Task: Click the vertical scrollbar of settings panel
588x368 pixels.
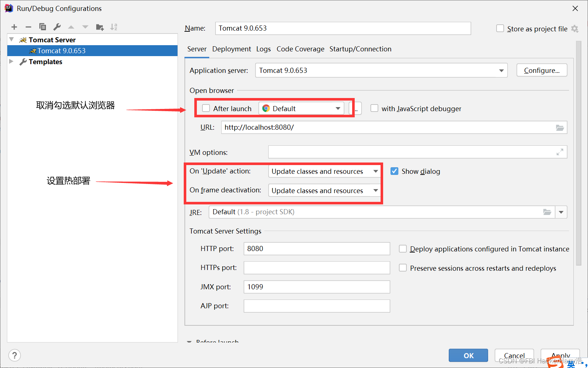Action: coord(579,153)
